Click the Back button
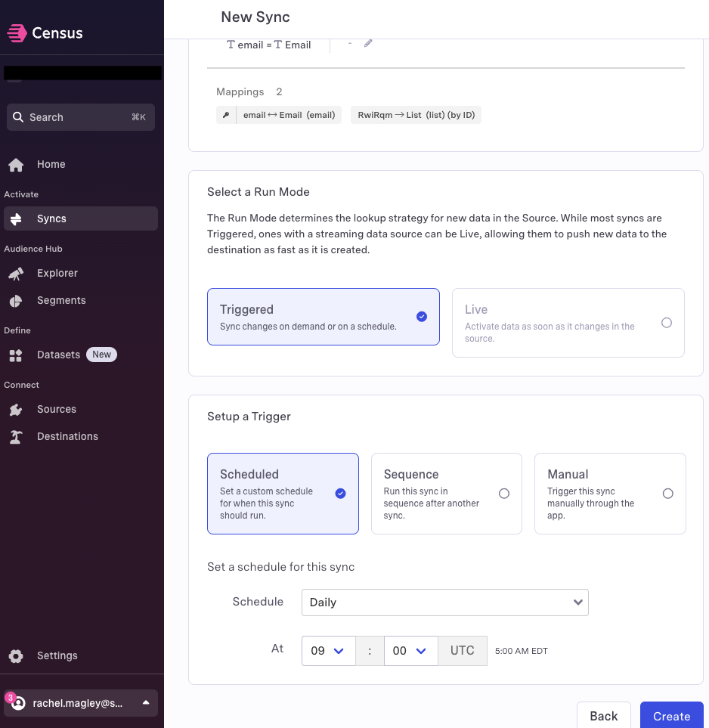The width and height of the screenshot is (709, 728). pyautogui.click(x=604, y=715)
